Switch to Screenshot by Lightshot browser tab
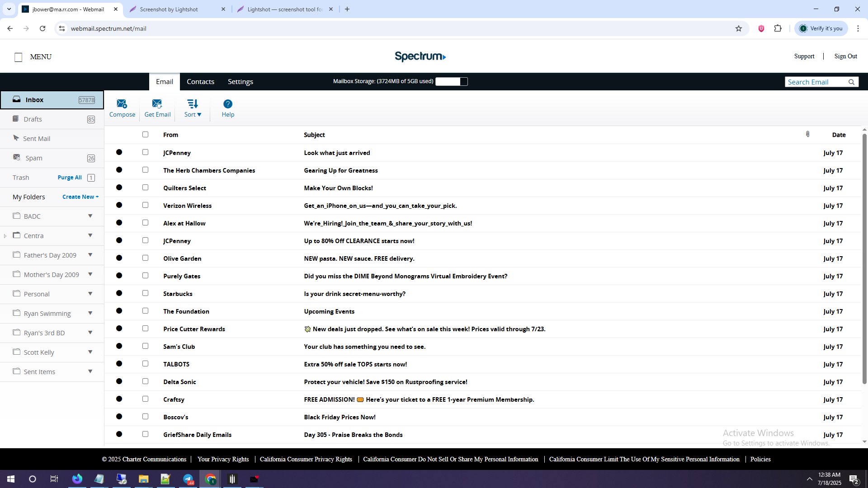 (x=177, y=9)
